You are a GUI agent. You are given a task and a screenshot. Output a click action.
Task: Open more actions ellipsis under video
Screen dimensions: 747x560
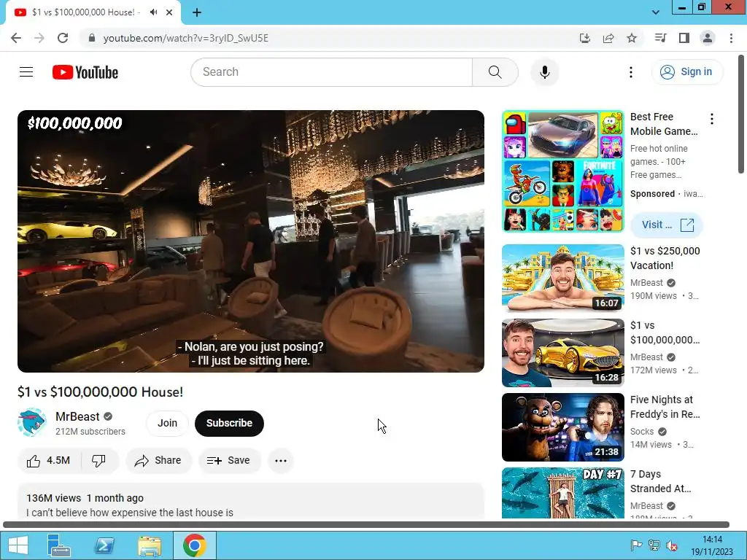(281, 461)
